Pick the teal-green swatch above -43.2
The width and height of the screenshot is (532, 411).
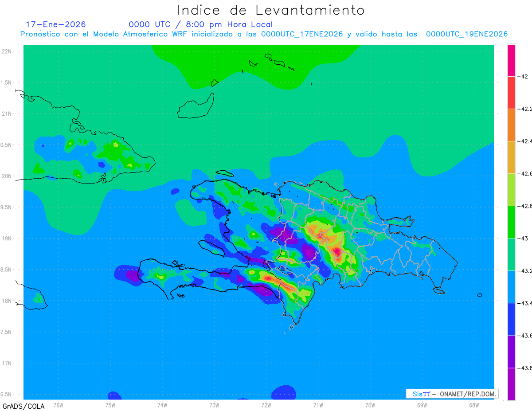(x=511, y=254)
